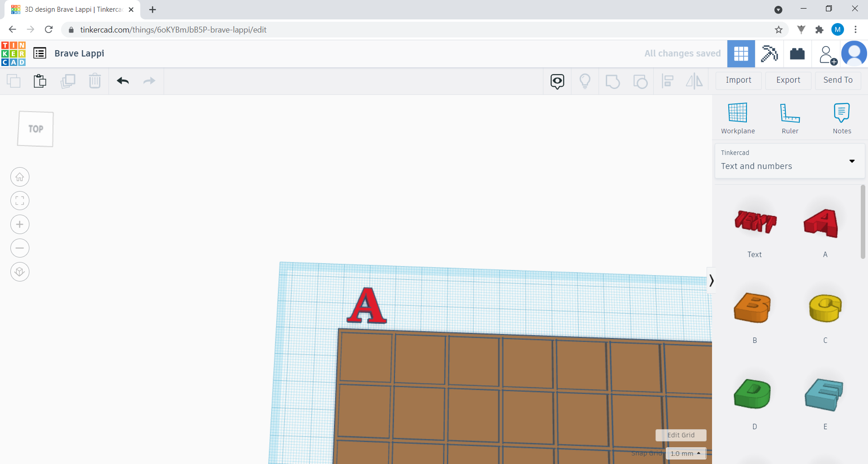868x464 pixels.
Task: Switch to the 3D design grid view
Action: [741, 54]
